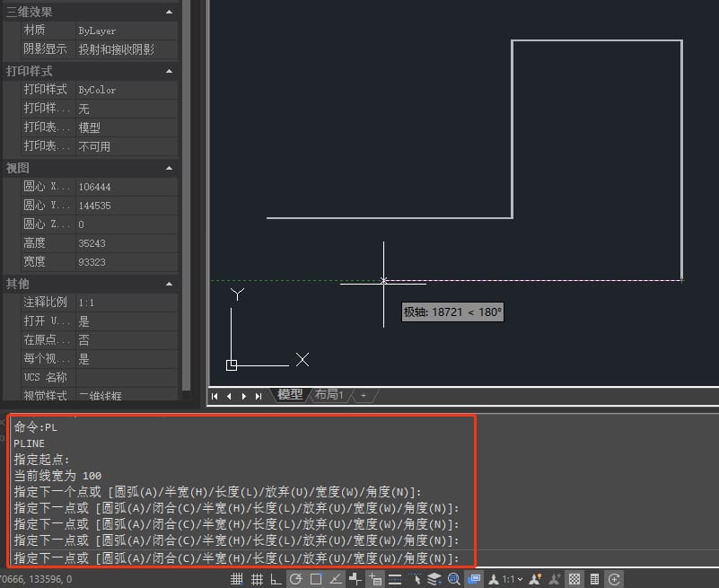Screen dimensions: 719x588
Task: Click '当前线宽为 100' line in command history
Action: click(x=57, y=476)
